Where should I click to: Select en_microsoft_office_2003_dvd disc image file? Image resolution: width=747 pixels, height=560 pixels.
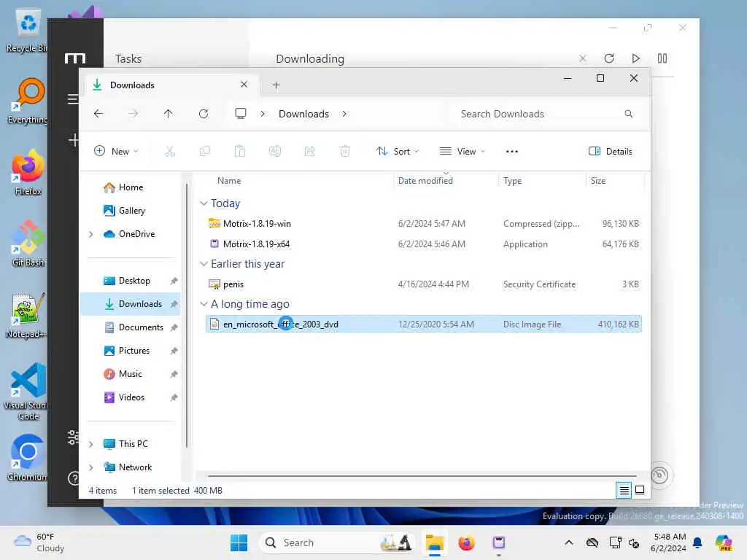(424, 324)
